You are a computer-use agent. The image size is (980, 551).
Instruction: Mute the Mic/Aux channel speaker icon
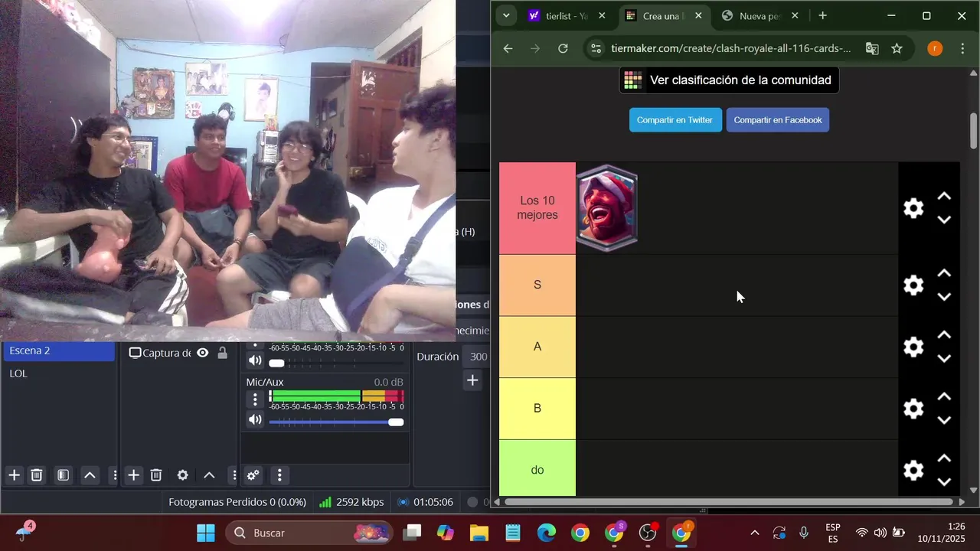[255, 419]
